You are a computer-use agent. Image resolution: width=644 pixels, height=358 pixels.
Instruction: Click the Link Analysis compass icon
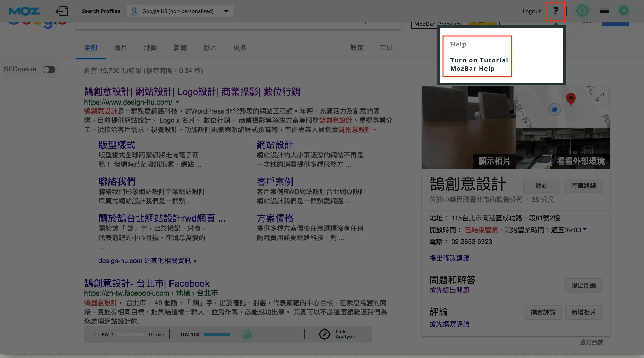[324, 334]
